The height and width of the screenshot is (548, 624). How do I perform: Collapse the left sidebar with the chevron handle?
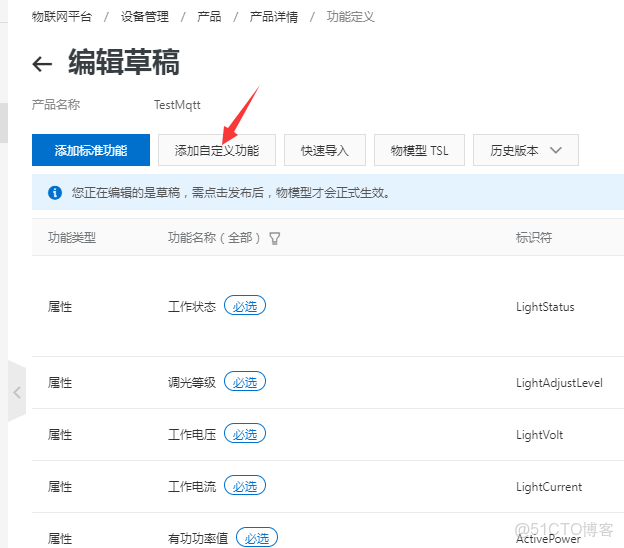(x=17, y=392)
